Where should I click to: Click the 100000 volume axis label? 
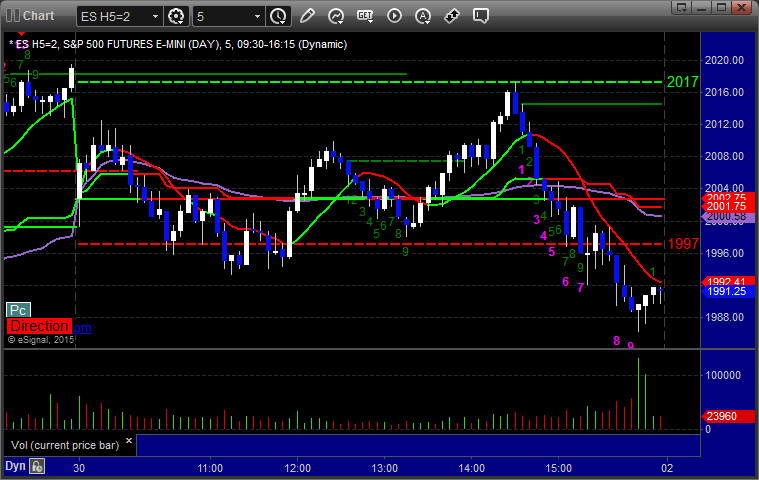(x=723, y=375)
